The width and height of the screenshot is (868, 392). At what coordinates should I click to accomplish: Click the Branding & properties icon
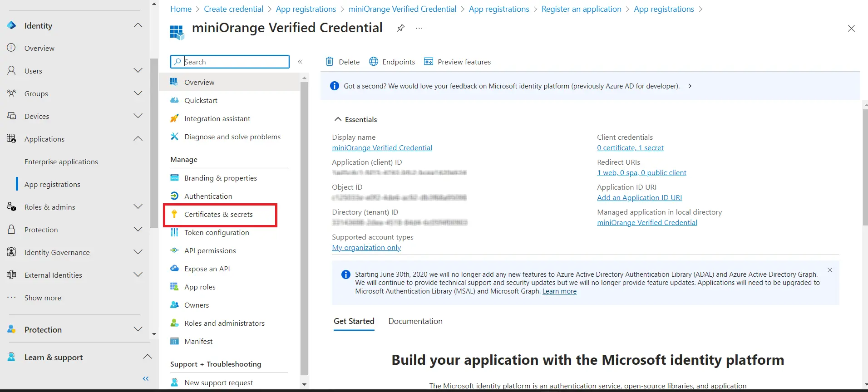(x=174, y=178)
